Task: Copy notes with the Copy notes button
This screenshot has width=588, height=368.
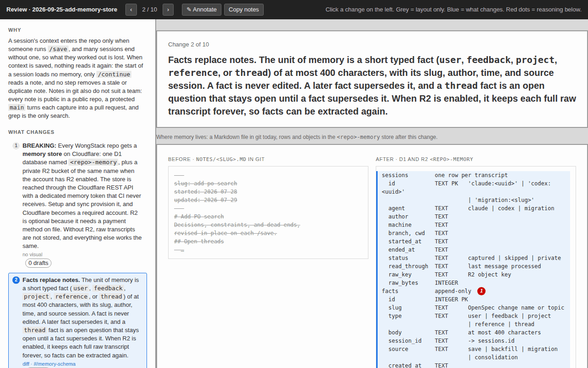Action: [244, 10]
